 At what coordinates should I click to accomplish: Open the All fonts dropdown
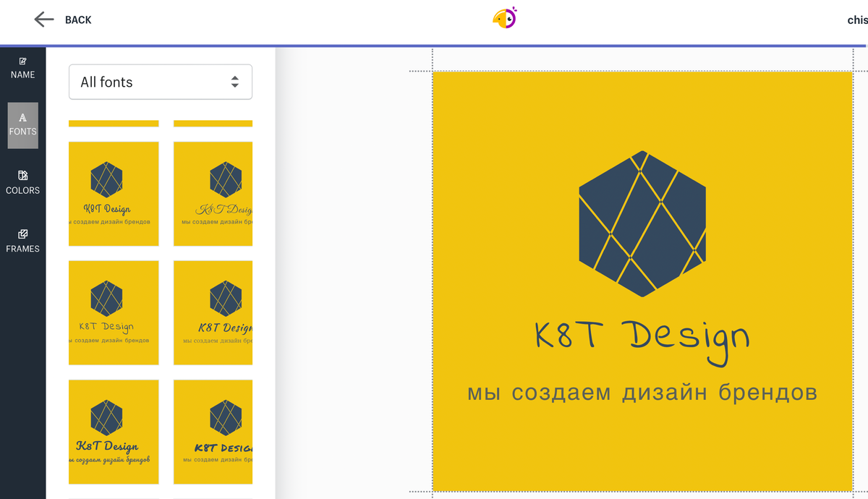tap(159, 82)
